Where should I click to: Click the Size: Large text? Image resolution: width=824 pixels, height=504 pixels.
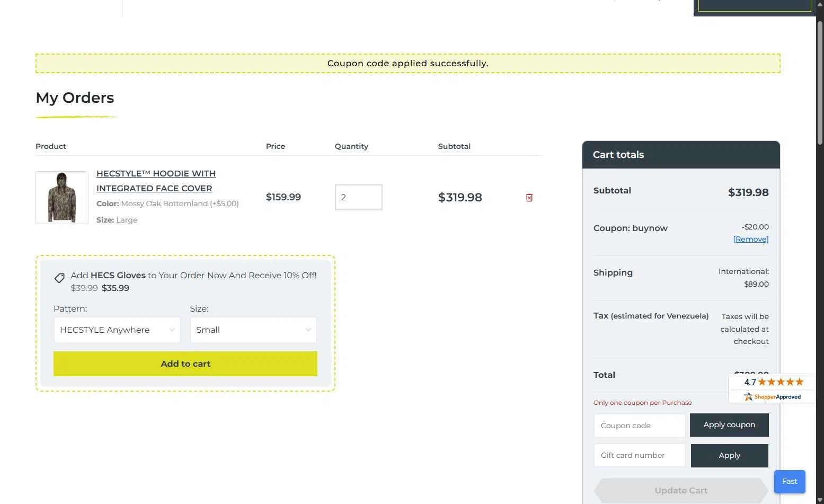point(117,220)
